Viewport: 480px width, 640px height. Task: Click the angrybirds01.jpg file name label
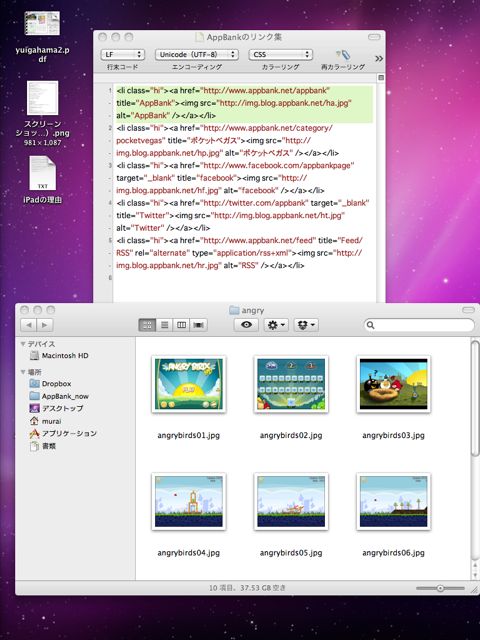coord(189,436)
